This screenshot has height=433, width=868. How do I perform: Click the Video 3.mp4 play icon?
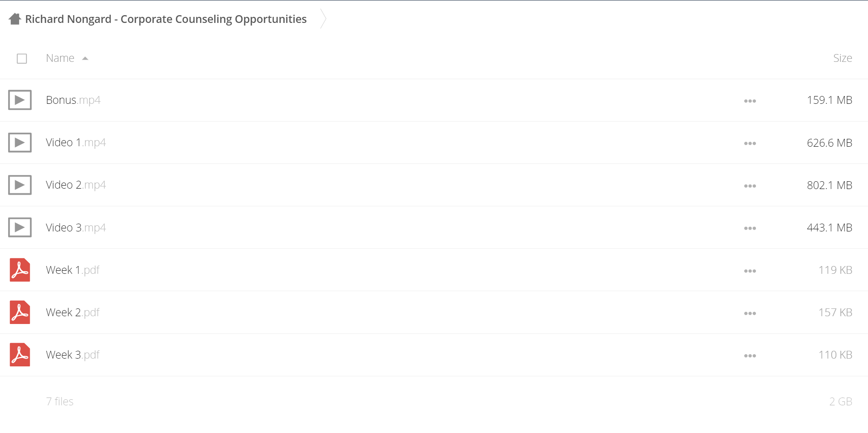tap(20, 227)
